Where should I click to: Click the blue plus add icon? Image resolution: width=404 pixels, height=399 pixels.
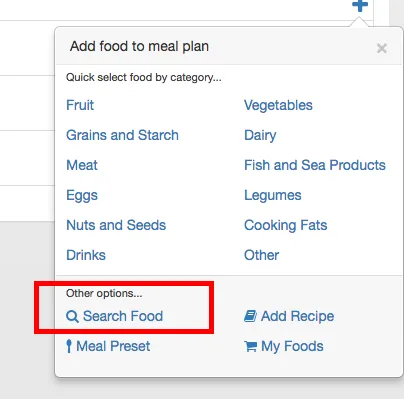360,5
